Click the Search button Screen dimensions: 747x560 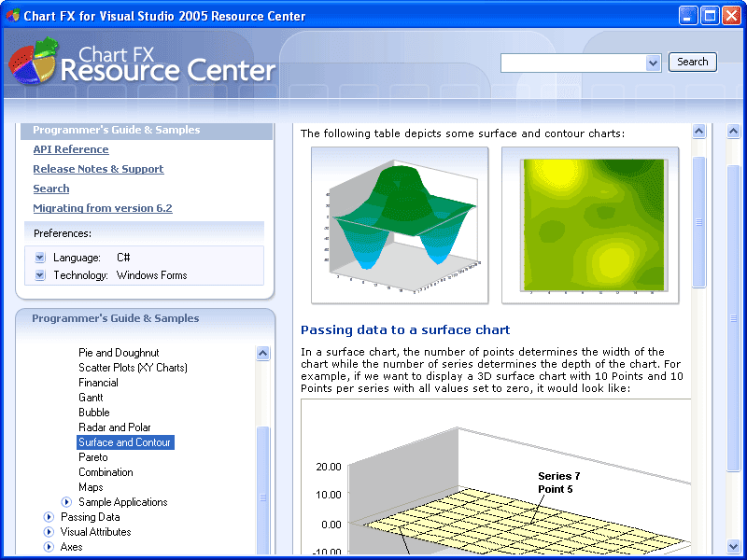pyautogui.click(x=692, y=62)
